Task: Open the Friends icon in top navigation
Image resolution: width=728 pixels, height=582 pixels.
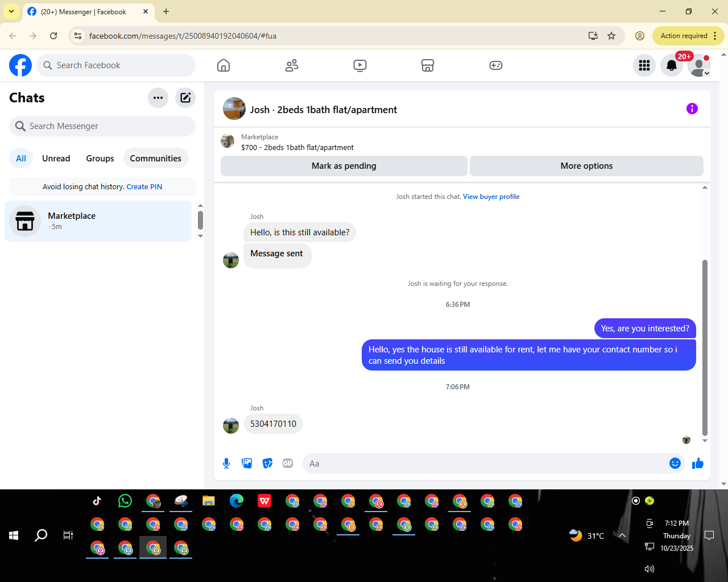Action: tap(292, 65)
